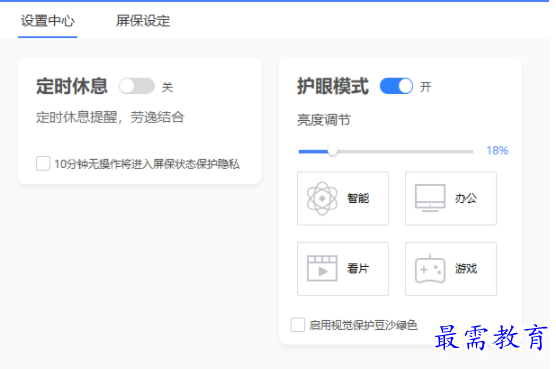Click the 18% brightness value
This screenshot has width=556, height=369.
point(497,151)
